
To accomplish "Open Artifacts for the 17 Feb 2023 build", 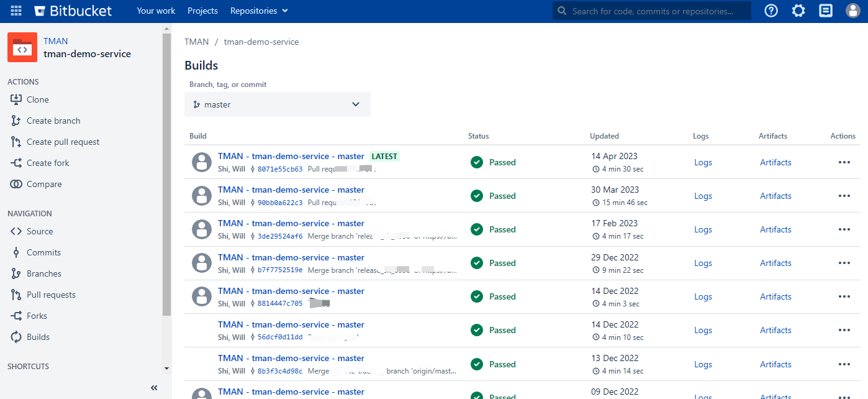I will pos(775,229).
